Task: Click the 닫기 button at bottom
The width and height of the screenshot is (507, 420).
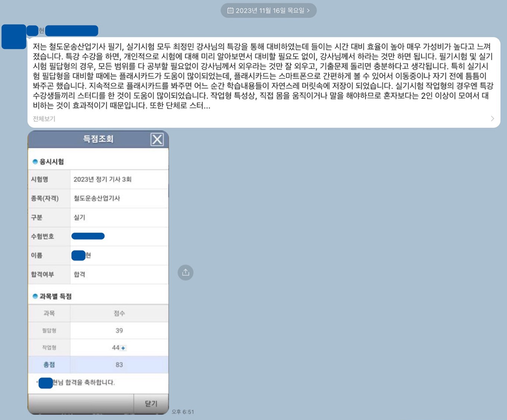Action: point(151,404)
